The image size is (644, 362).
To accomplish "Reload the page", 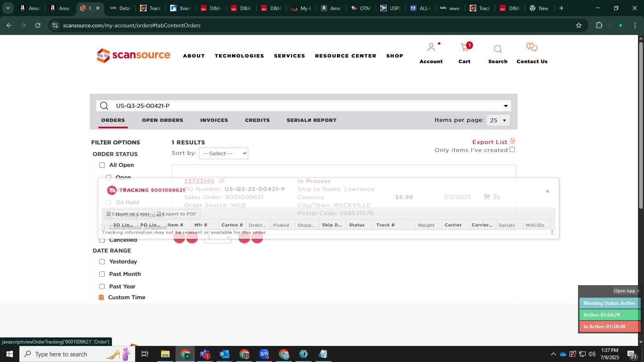I will 38,25.
